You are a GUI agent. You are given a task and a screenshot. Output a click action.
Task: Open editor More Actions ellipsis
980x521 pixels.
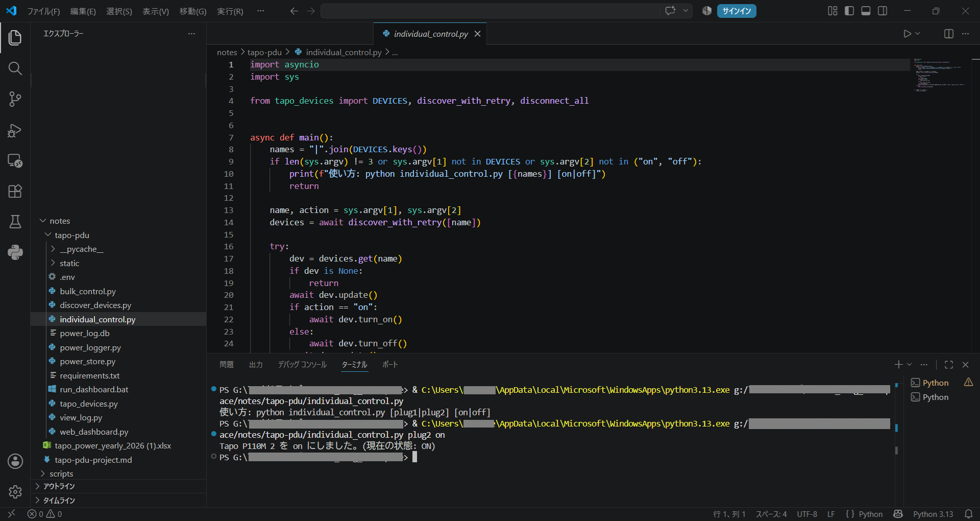(965, 34)
